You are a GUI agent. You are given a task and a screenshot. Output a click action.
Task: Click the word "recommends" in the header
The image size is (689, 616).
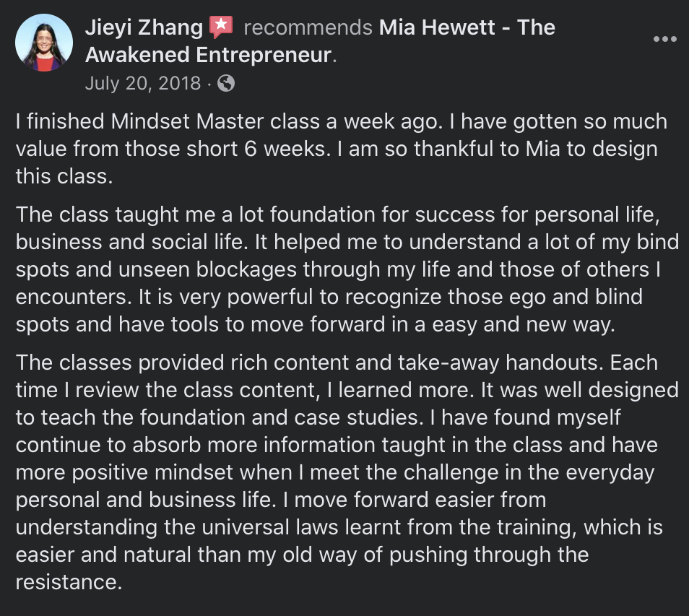pyautogui.click(x=308, y=28)
